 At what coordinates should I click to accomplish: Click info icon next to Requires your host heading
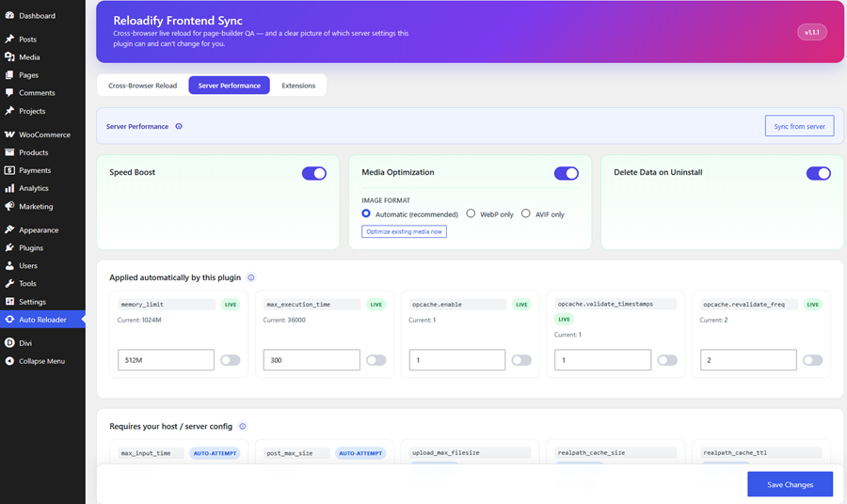click(243, 426)
